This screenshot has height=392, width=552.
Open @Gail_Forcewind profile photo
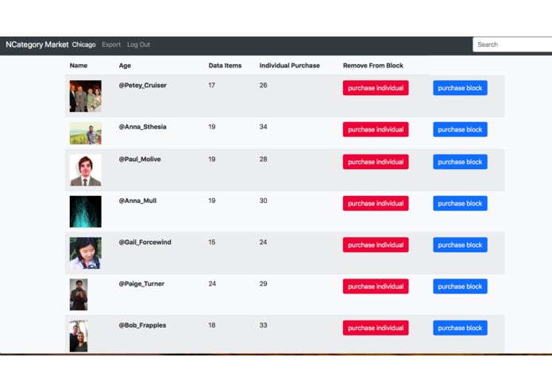pyautogui.click(x=86, y=253)
